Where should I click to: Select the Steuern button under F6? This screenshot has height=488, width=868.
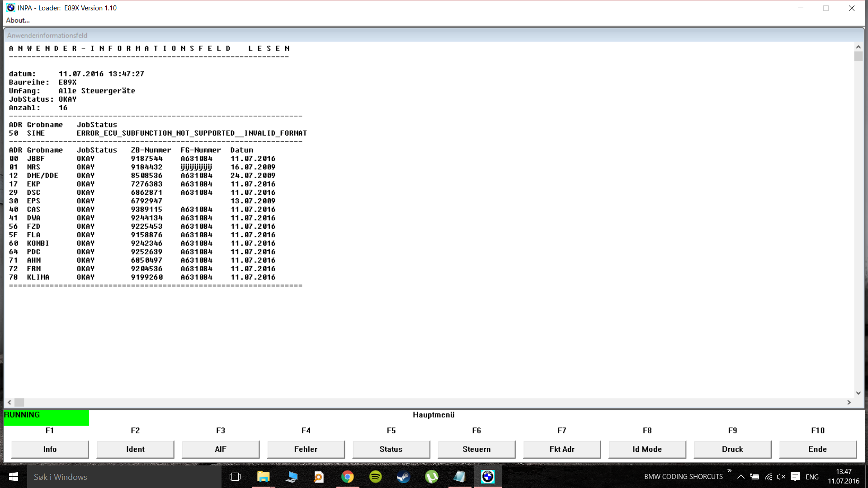(x=476, y=449)
